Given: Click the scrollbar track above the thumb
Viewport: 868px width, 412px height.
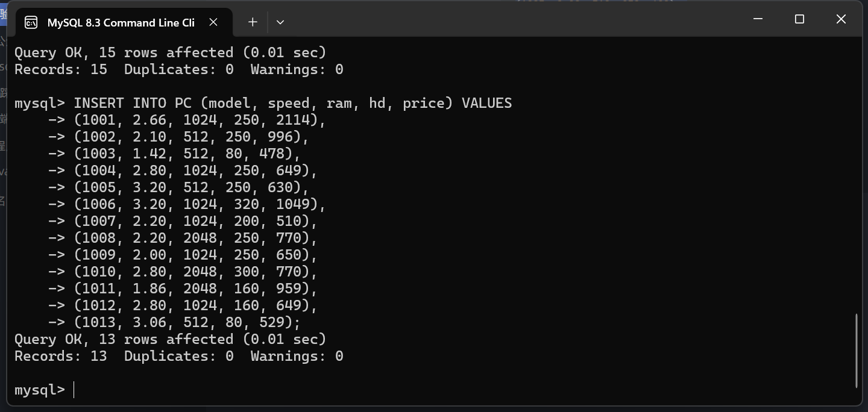Looking at the screenshot, I should [857, 175].
